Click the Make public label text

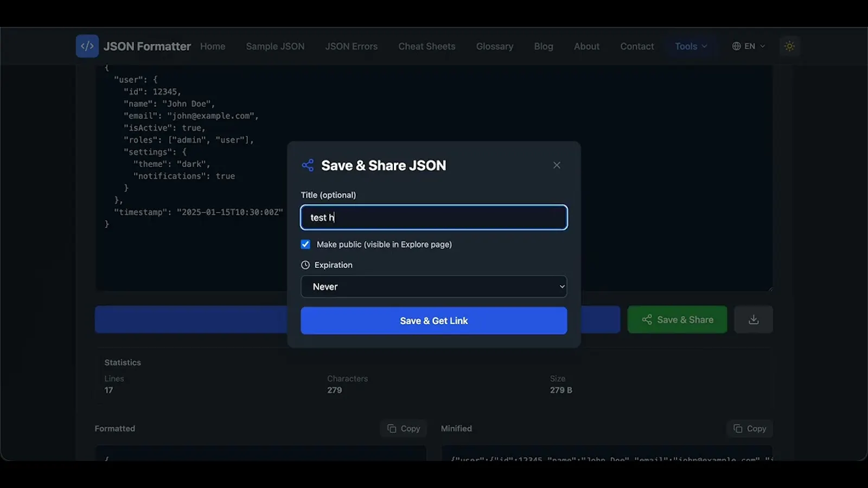click(384, 245)
